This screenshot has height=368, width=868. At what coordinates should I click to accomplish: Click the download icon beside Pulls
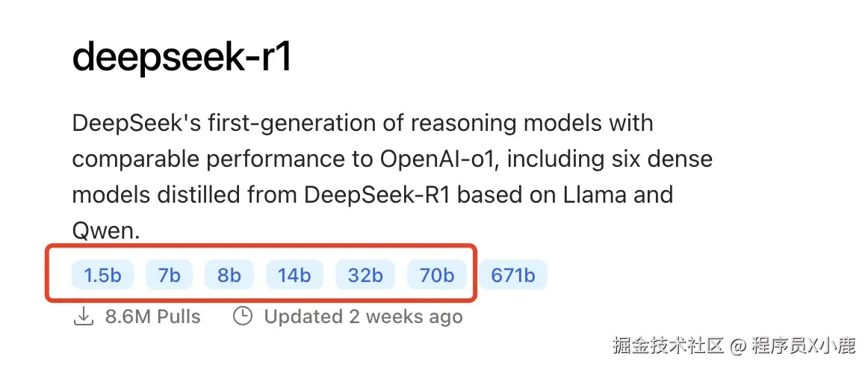[x=83, y=316]
